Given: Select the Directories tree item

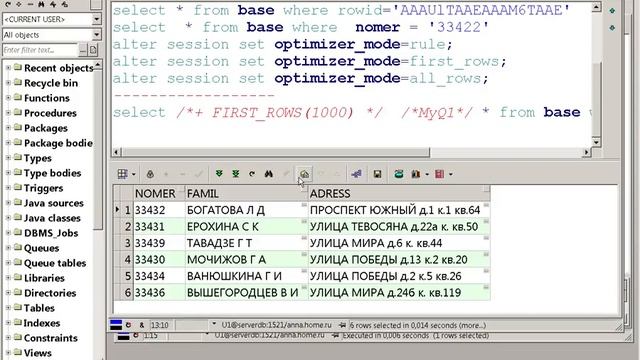Looking at the screenshot, I should coord(50,293).
